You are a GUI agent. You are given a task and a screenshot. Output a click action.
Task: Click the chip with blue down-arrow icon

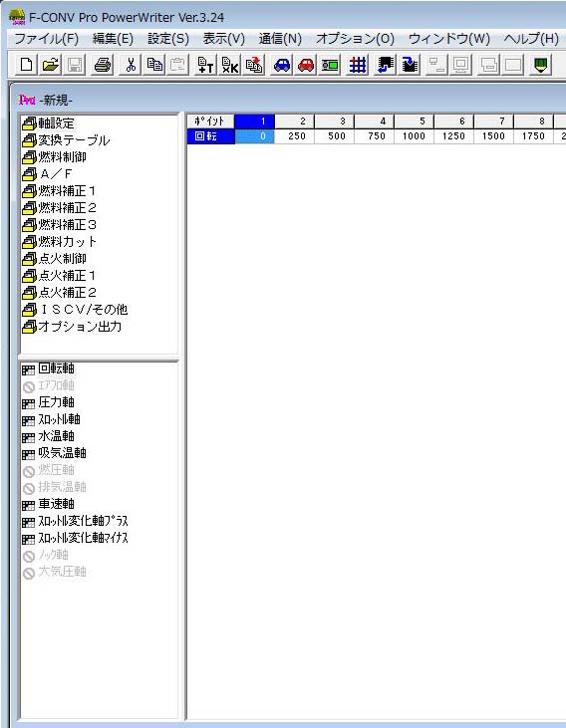pos(410,65)
